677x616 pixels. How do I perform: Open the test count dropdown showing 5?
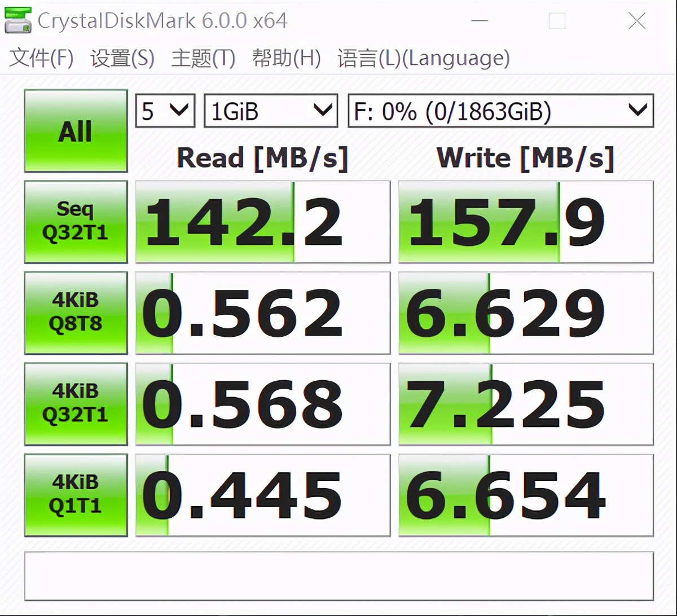[x=164, y=111]
